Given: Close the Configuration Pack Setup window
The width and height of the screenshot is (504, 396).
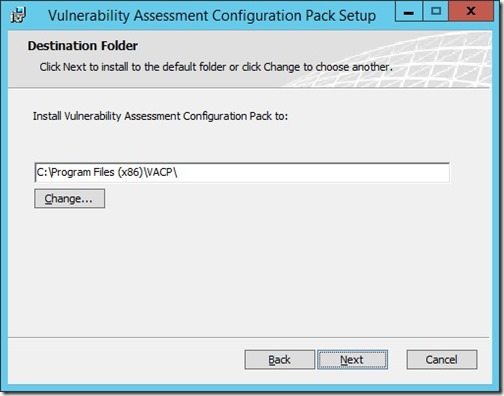Looking at the screenshot, I should pos(471,11).
